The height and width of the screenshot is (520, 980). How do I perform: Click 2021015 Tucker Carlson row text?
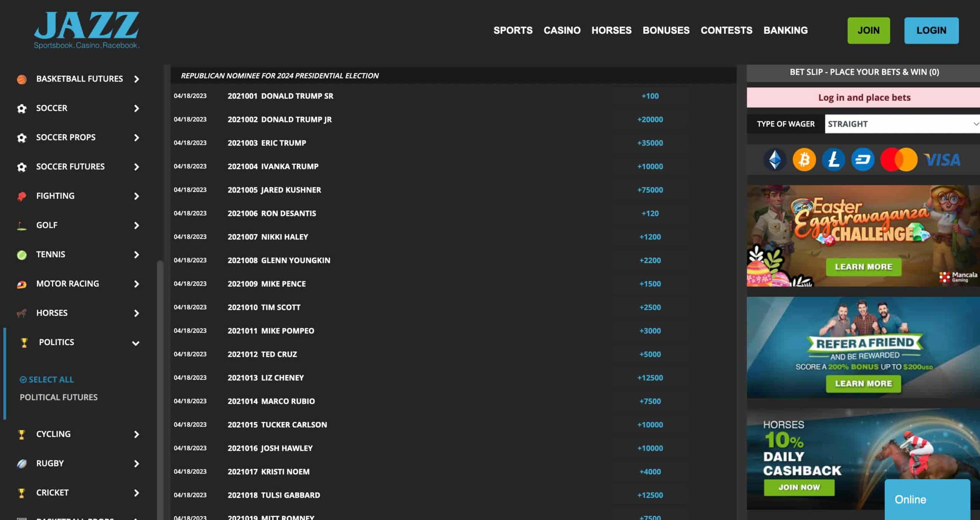277,425
